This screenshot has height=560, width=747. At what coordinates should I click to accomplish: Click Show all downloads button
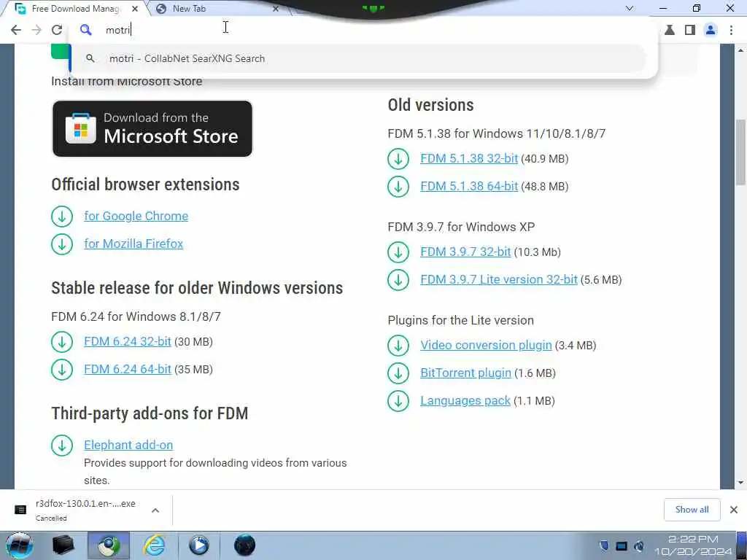point(692,510)
